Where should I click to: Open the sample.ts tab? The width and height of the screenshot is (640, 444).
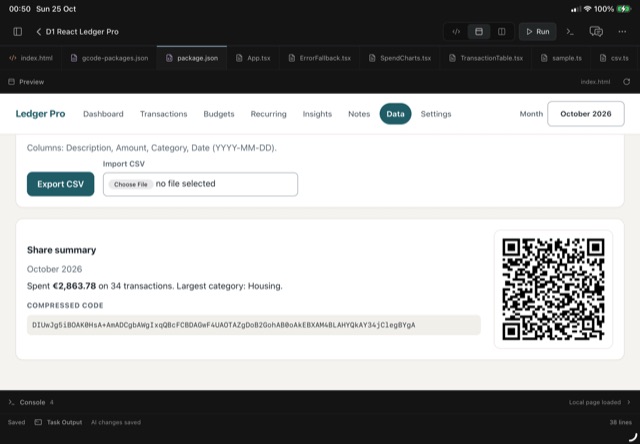[561, 58]
